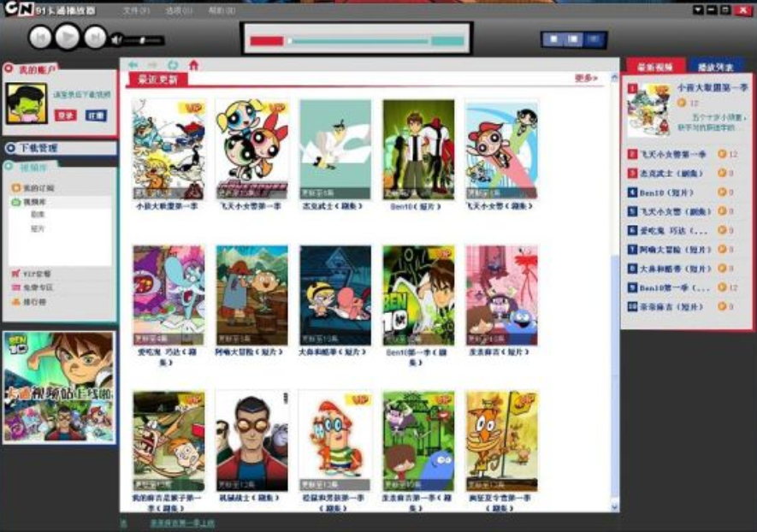Image resolution: width=757 pixels, height=532 pixels.
Task: Switch to the 播放列表 tab
Action: [x=715, y=67]
